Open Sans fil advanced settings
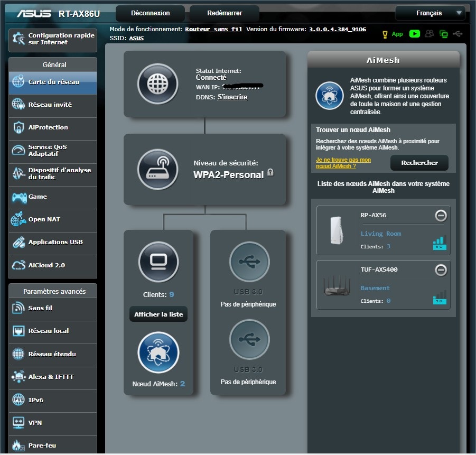This screenshot has width=476, height=455. 53,309
